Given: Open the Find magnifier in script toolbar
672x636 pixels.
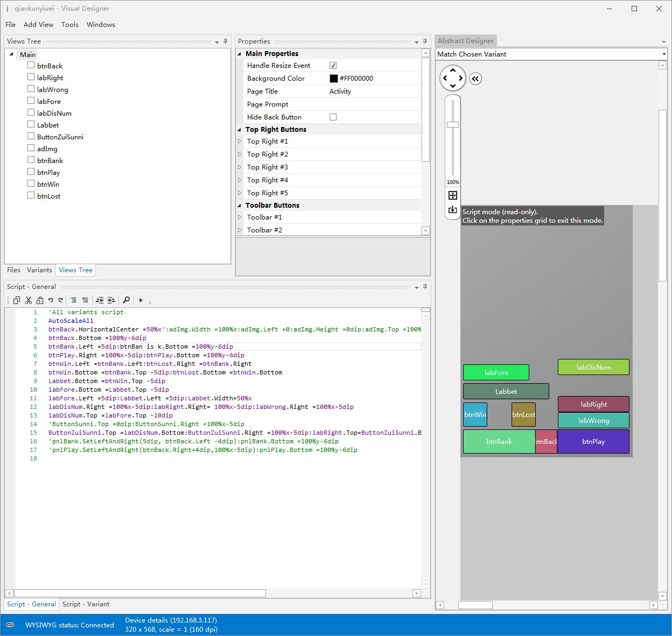Looking at the screenshot, I should coord(126,300).
